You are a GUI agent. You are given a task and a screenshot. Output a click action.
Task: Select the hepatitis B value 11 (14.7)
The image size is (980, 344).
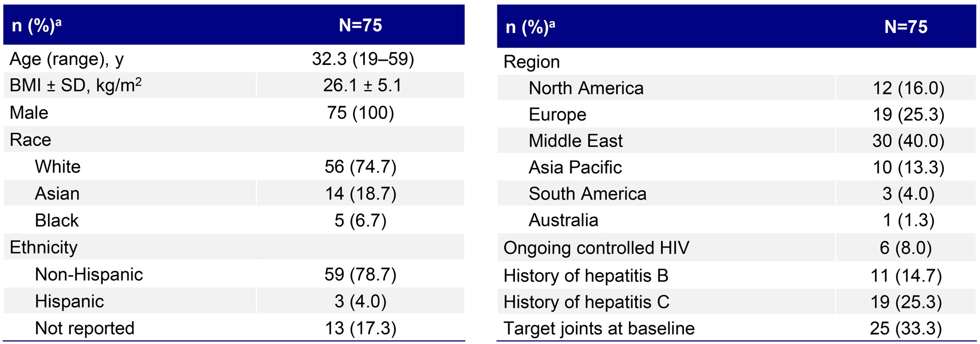point(906,276)
